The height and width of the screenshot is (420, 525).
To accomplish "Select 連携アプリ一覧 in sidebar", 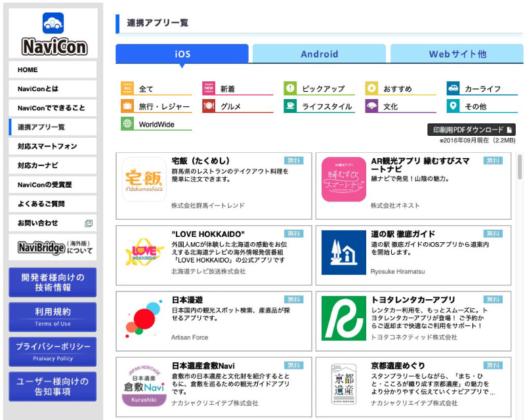I will (52, 127).
